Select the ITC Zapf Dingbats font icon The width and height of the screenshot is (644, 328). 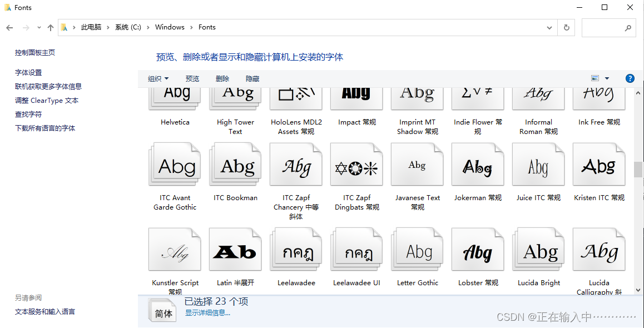pos(356,164)
